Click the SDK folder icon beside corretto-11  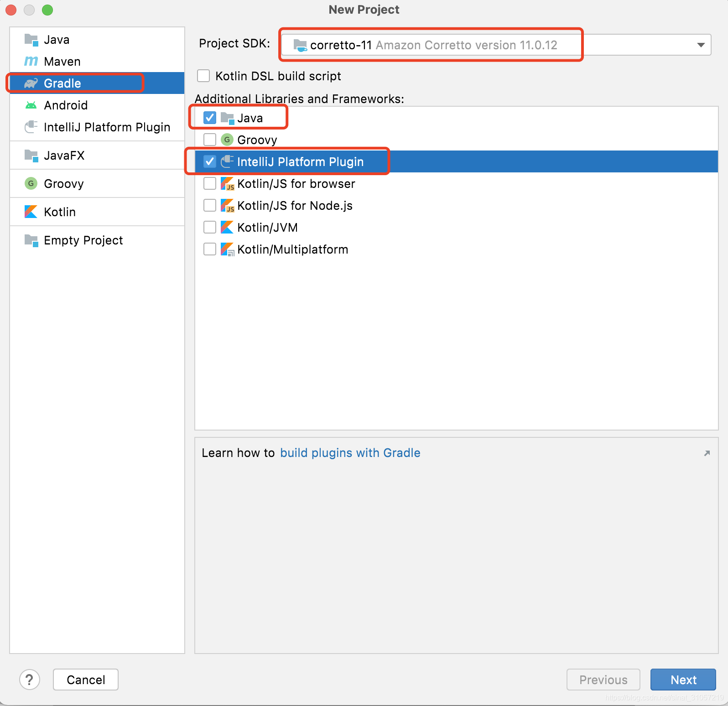tap(300, 45)
